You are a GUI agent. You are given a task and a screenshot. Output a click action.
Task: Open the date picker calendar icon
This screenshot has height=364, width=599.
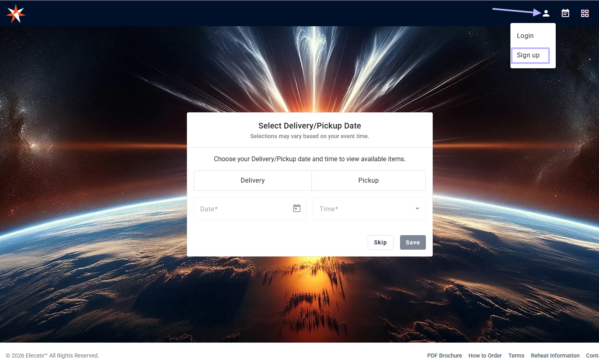pyautogui.click(x=296, y=208)
